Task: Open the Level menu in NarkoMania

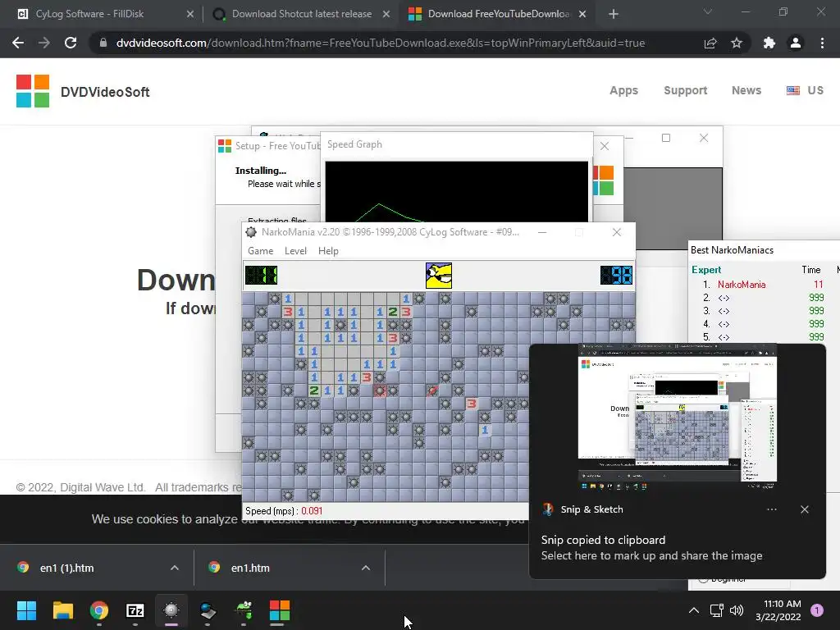Action: tap(295, 251)
